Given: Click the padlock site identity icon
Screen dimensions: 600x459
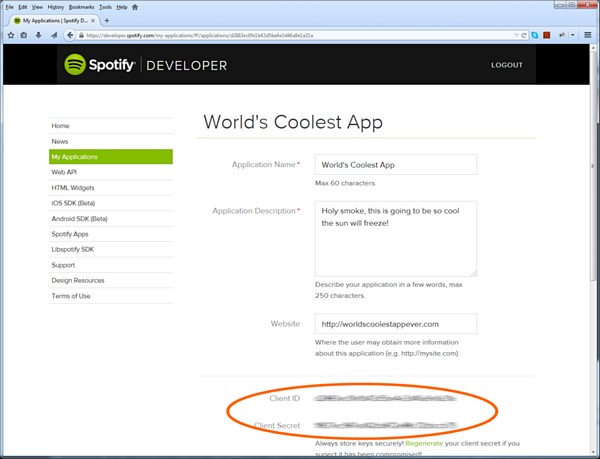Looking at the screenshot, I should point(81,35).
